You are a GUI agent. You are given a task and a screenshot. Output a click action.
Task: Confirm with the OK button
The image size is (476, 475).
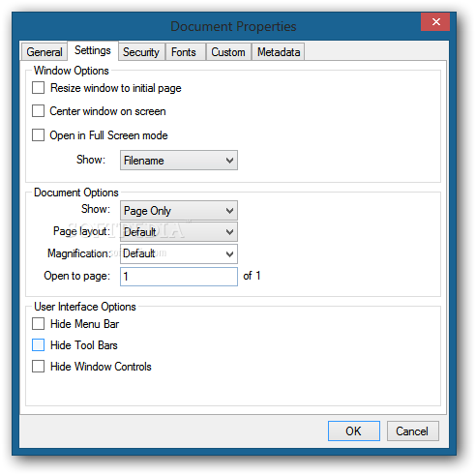coord(354,430)
